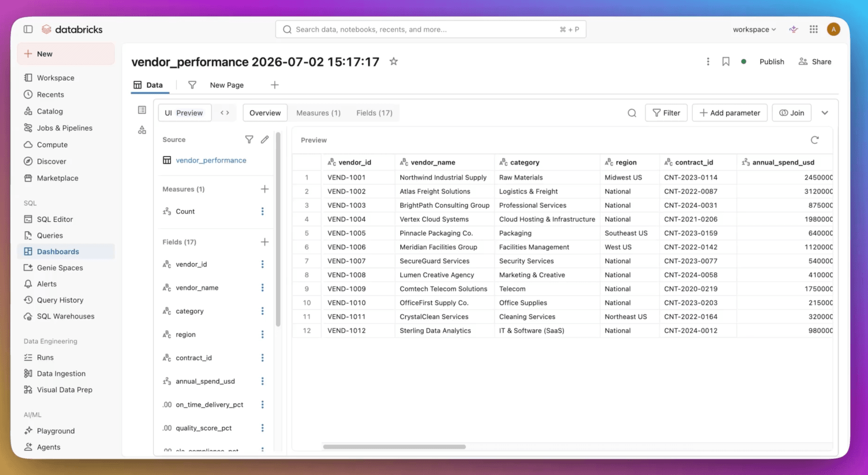This screenshot has width=868, height=475.
Task: Click the New button
Action: tap(66, 54)
